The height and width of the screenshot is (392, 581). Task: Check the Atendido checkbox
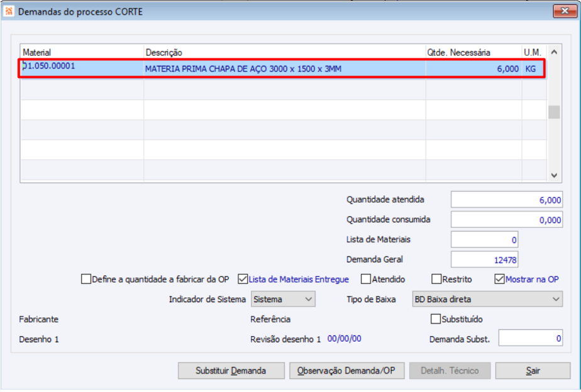tap(366, 279)
